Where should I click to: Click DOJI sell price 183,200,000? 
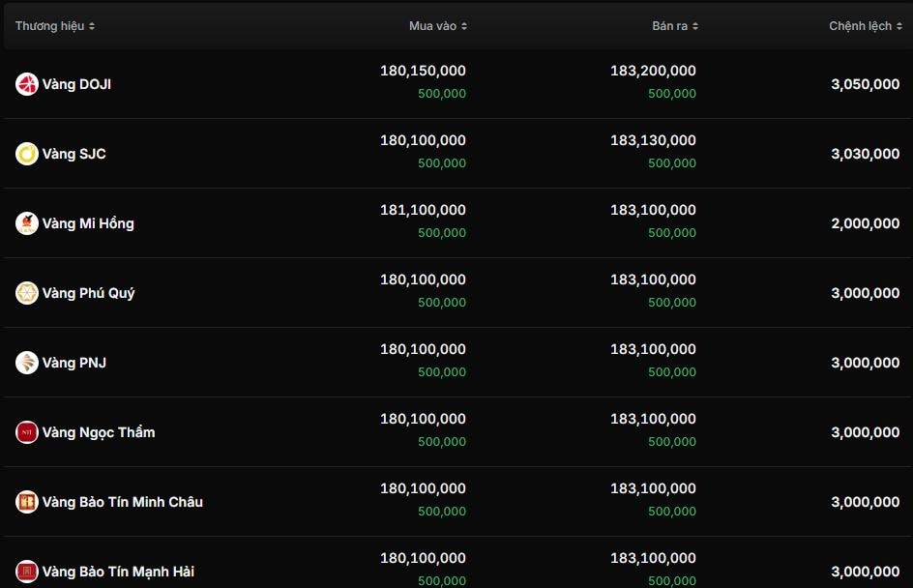(x=653, y=71)
